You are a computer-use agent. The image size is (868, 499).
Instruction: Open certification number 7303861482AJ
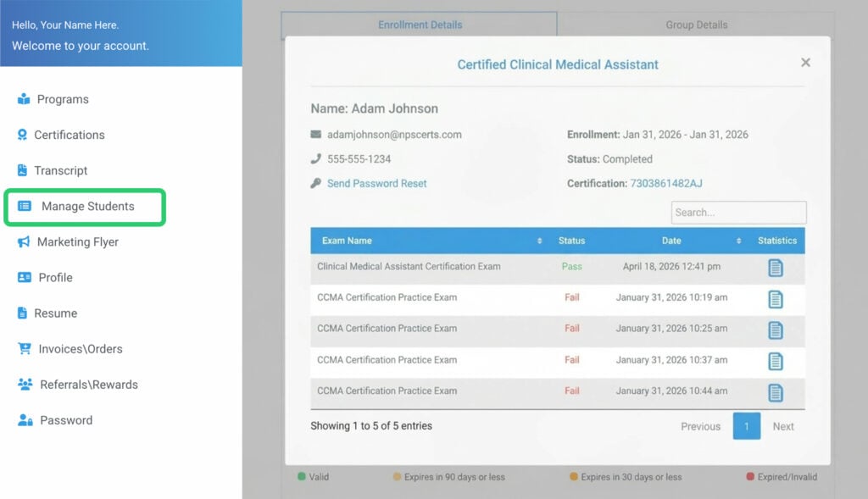tap(666, 183)
